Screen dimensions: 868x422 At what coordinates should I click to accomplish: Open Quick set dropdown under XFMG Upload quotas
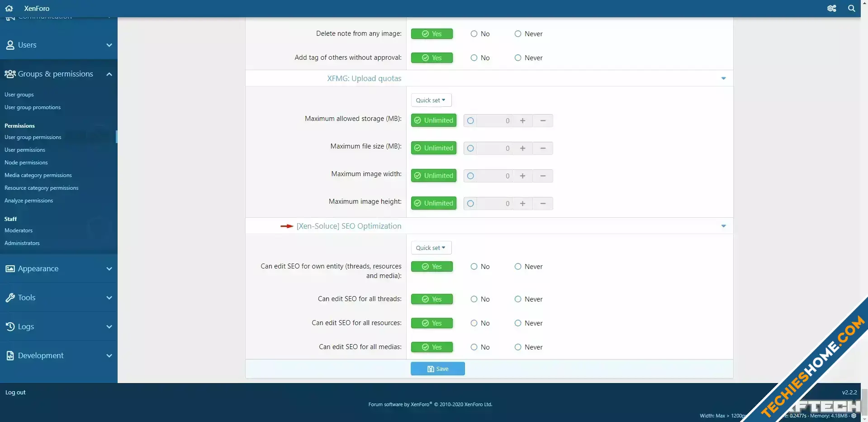point(431,100)
